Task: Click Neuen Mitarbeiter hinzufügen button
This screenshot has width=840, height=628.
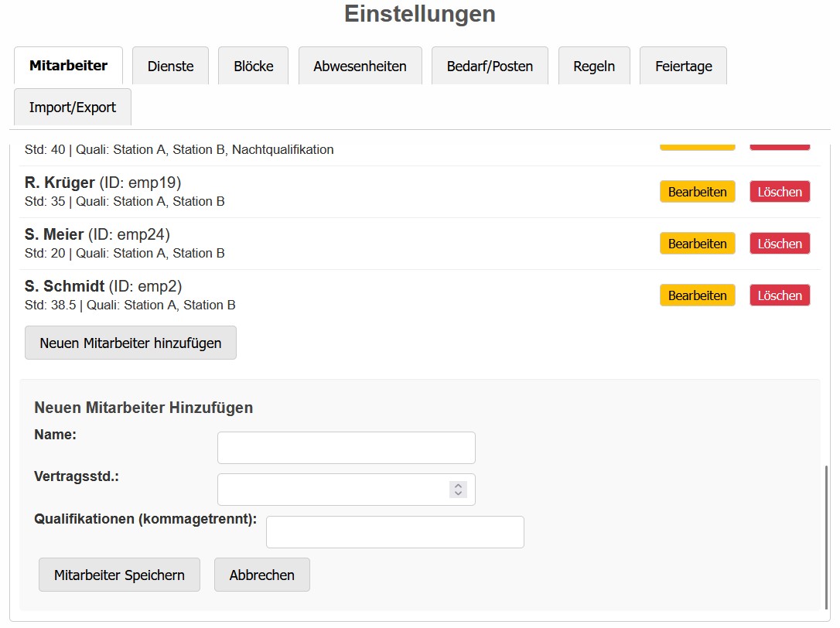Action: [x=131, y=343]
